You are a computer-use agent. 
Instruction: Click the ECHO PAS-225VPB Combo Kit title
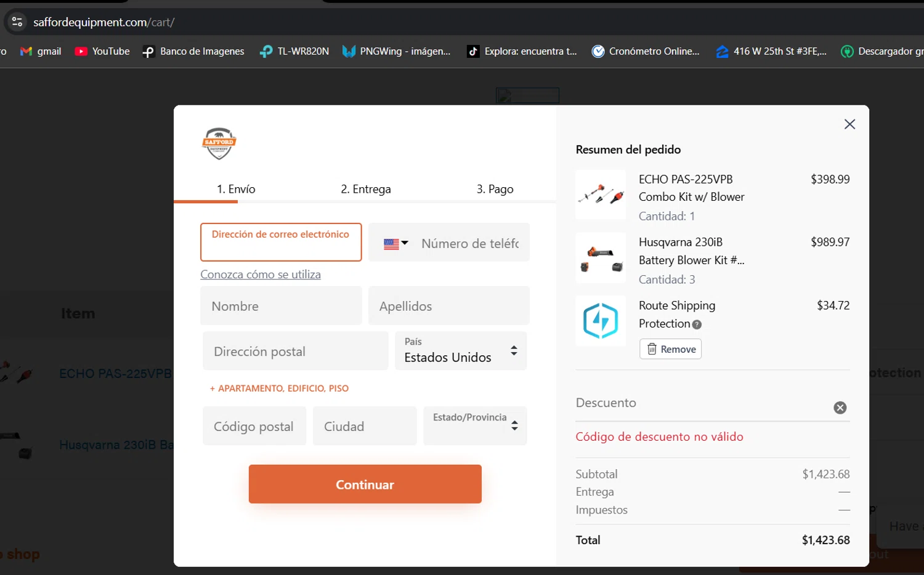tap(691, 188)
